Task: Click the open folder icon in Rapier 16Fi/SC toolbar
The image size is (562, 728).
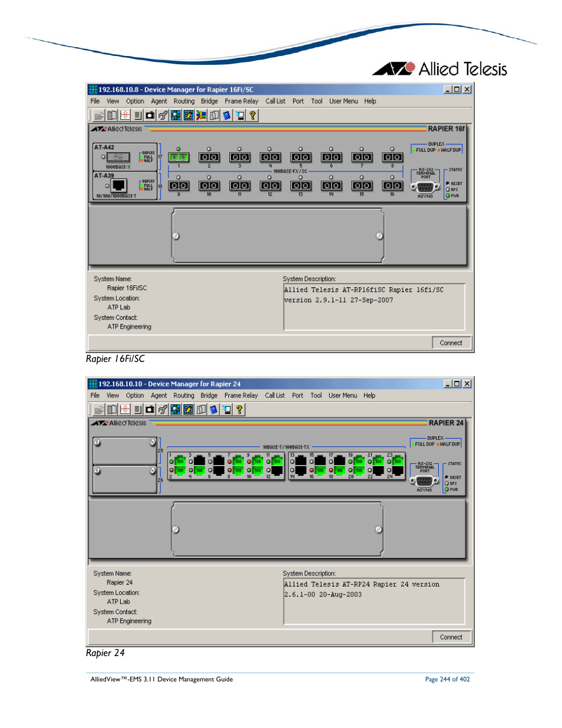Action: point(99,116)
